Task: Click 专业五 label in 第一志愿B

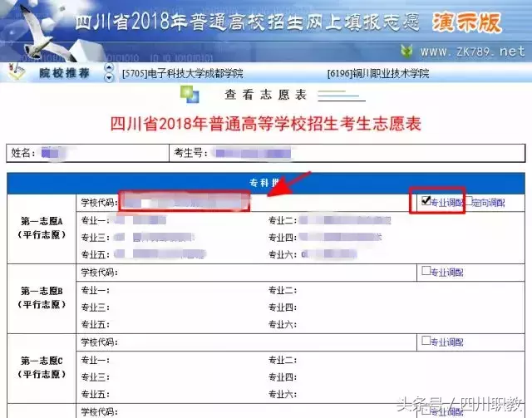Action: tap(95, 324)
